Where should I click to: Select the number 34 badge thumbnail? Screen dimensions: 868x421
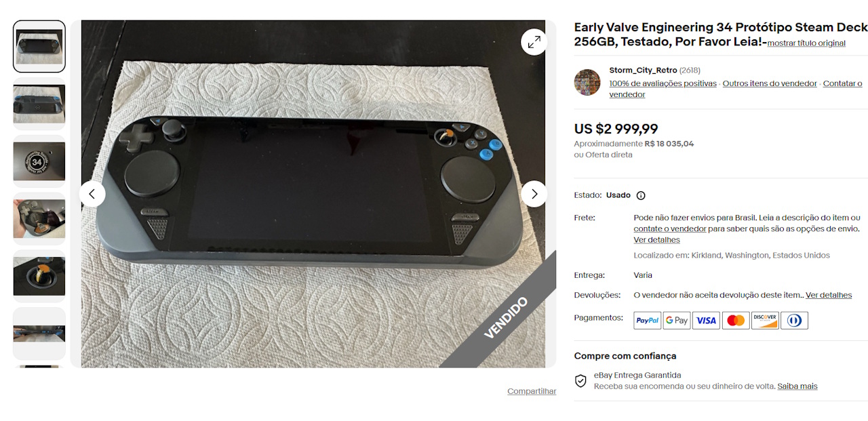tap(39, 161)
